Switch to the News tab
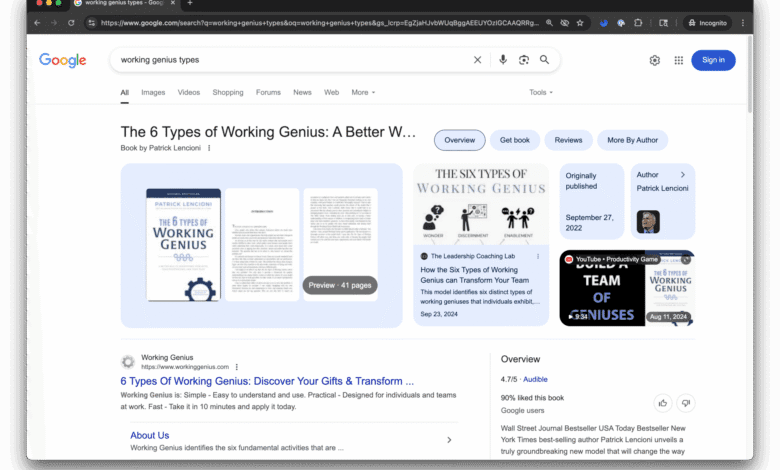Viewport: 780px width, 470px height. [302, 93]
